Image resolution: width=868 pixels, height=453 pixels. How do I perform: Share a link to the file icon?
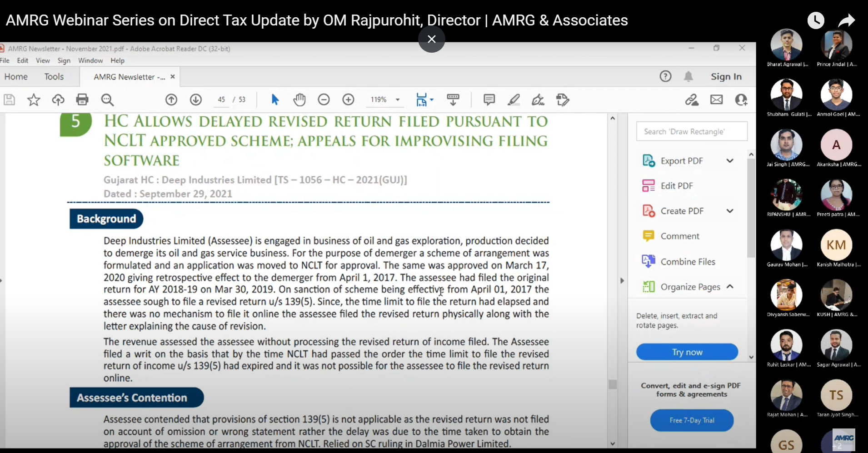[x=692, y=100]
